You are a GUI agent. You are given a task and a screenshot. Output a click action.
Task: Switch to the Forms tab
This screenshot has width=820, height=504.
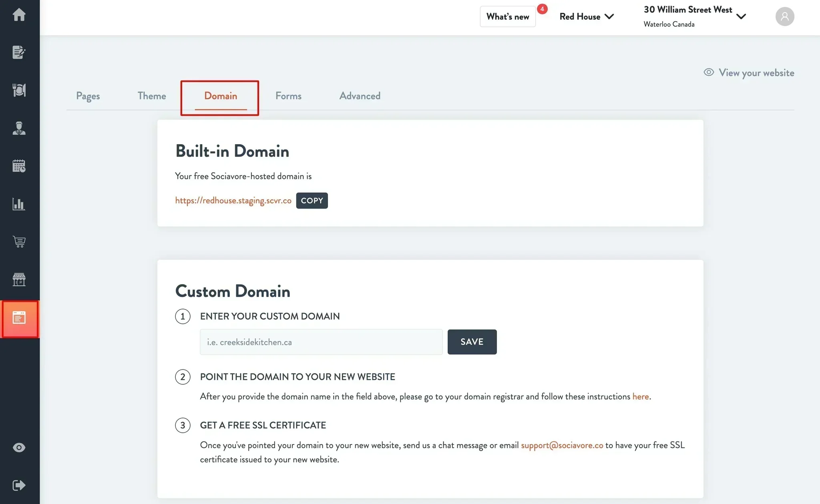(288, 96)
